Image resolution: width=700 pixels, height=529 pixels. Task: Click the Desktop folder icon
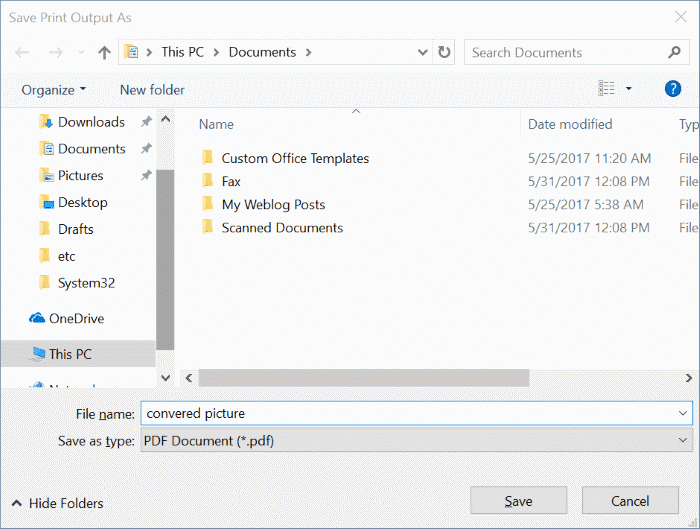click(x=46, y=202)
